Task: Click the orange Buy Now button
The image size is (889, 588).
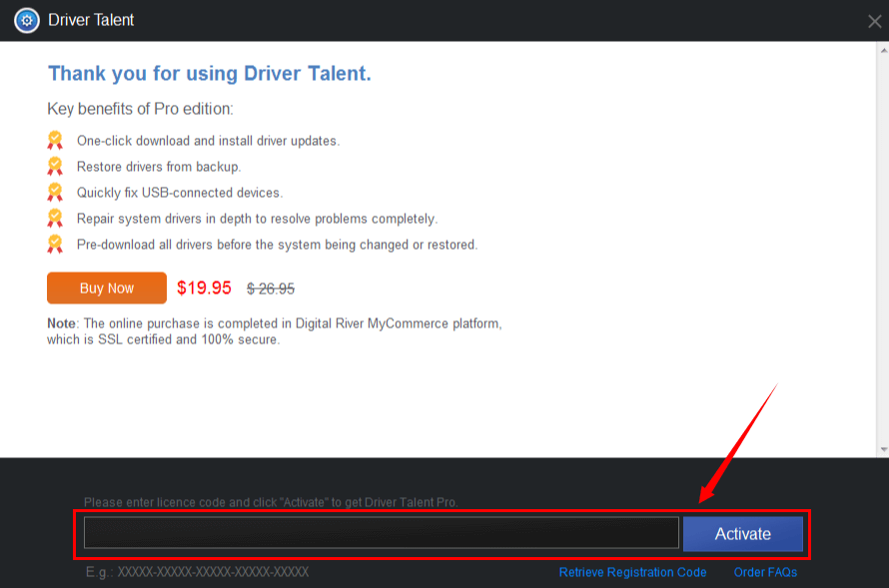Action: pos(107,288)
